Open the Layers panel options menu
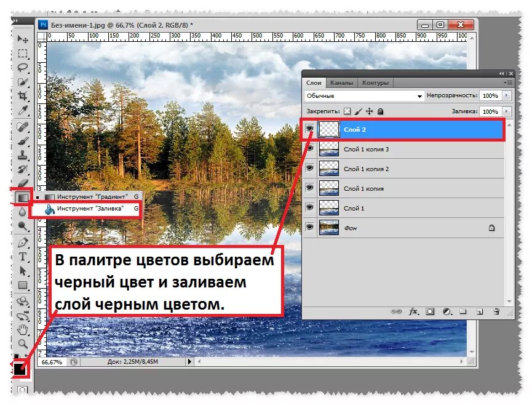 [508, 82]
